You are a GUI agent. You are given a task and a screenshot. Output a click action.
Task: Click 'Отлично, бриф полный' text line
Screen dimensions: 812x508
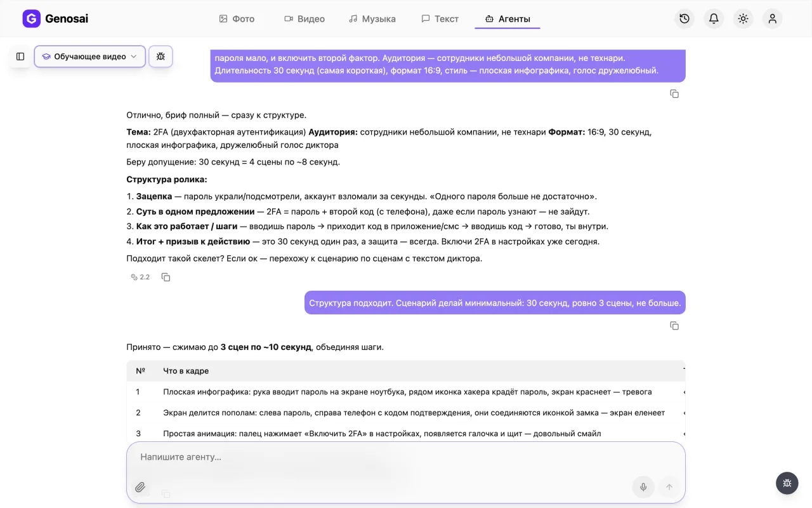(216, 115)
